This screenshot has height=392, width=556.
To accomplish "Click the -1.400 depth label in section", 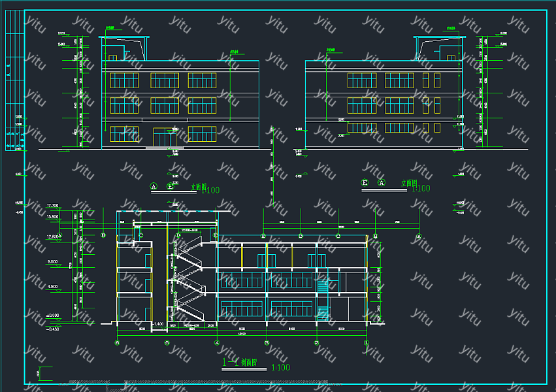I will 157,324.
